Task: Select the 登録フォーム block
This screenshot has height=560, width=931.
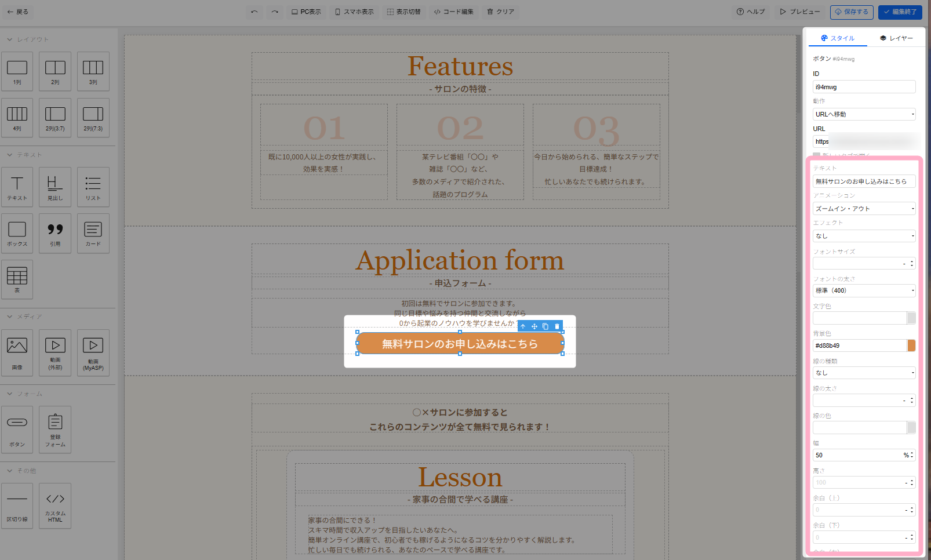Action: tap(55, 429)
